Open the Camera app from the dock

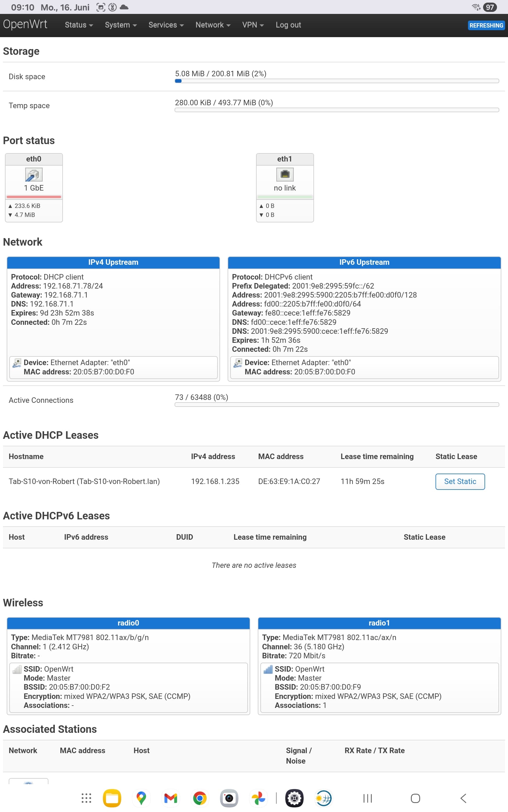click(229, 798)
